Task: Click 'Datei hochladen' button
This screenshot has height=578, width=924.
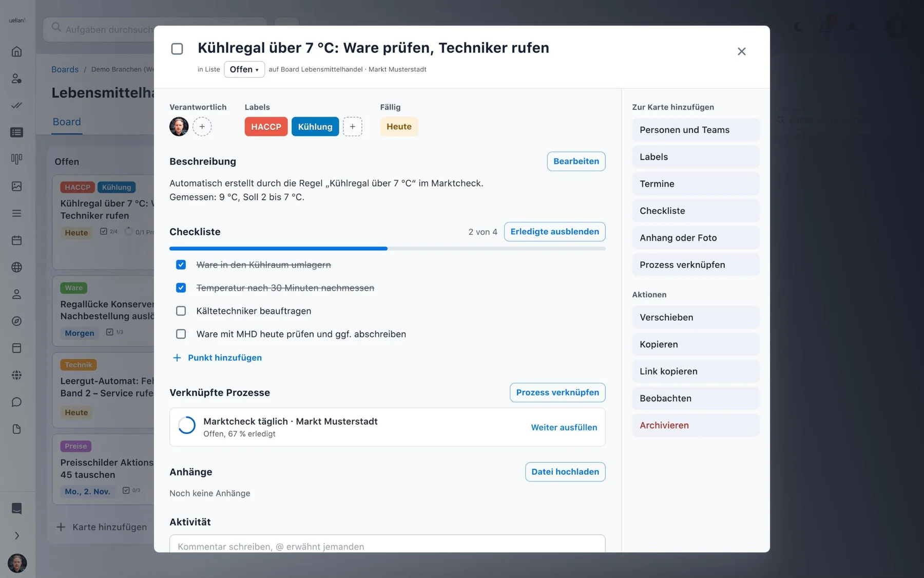Action: (x=565, y=472)
